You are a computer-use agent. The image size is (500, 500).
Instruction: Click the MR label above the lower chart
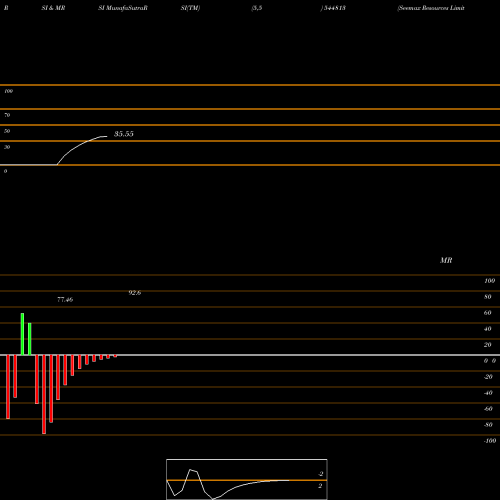[x=446, y=260]
